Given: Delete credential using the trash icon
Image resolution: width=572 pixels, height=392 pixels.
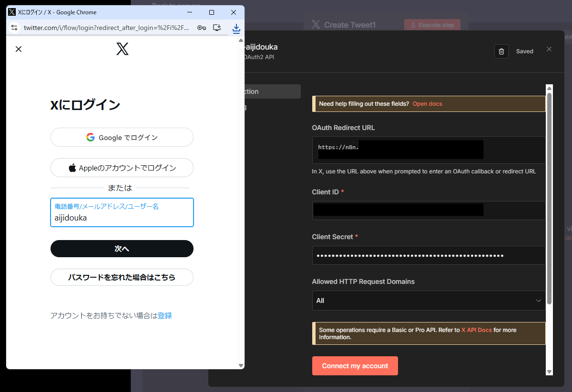Looking at the screenshot, I should [x=501, y=51].
